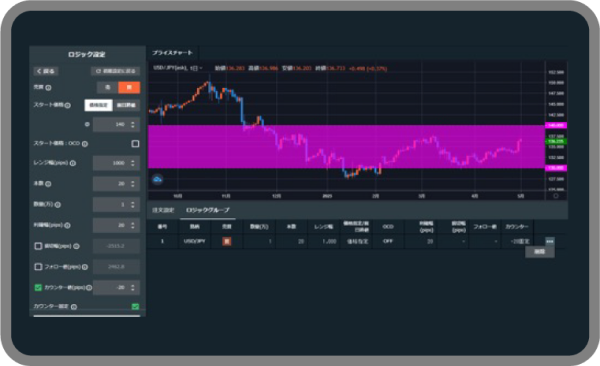Click the 価格指定 cell in row 1
The image size is (600, 366).
357,242
